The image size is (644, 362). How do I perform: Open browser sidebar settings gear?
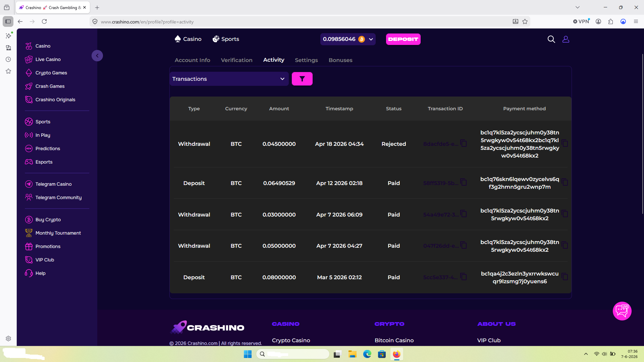(x=8, y=339)
